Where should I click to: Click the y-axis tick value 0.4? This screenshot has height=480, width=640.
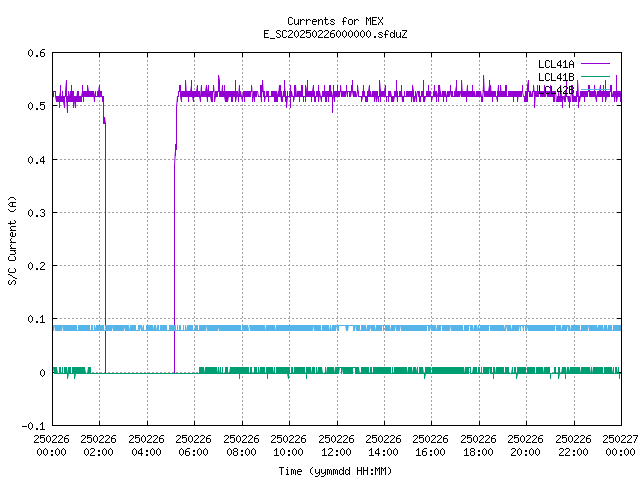pyautogui.click(x=36, y=160)
